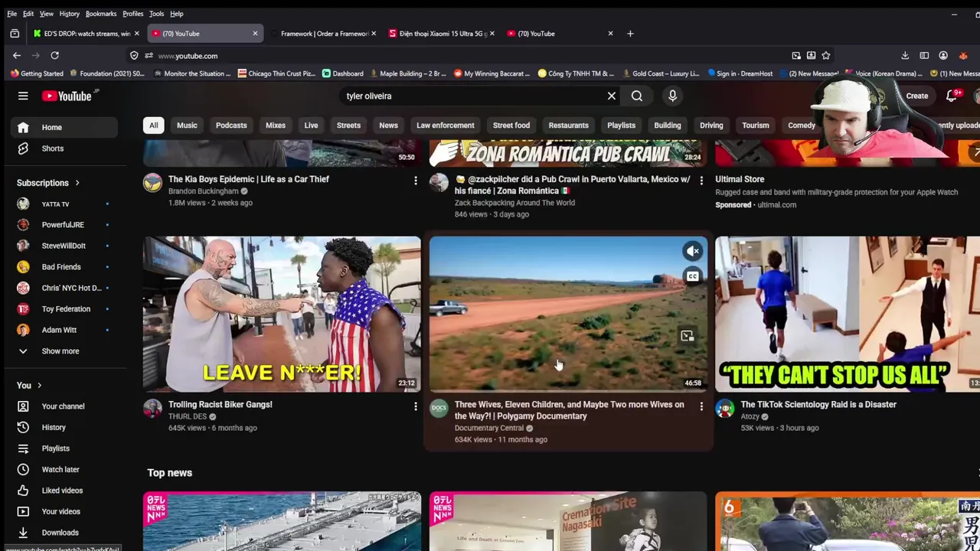This screenshot has width=980, height=551.
Task: Open Watch later in sidebar
Action: [64, 469]
